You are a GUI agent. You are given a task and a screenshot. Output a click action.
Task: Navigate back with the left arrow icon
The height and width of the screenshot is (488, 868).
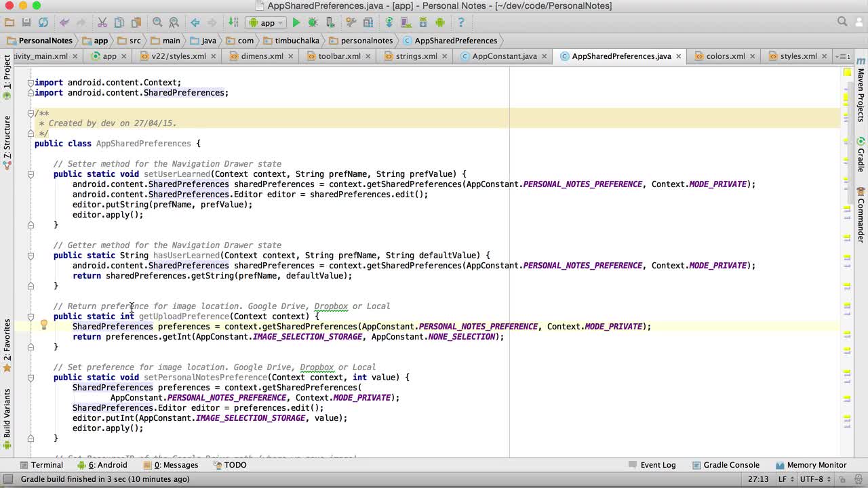195,23
